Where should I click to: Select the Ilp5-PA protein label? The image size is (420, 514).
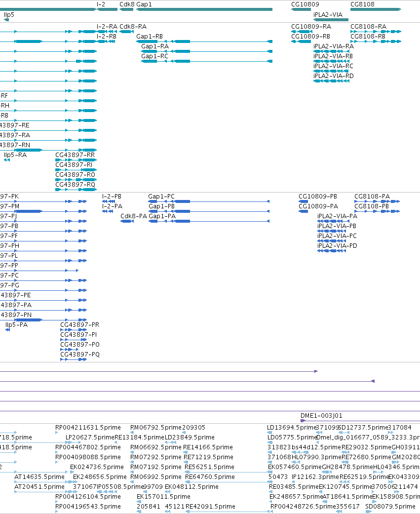(x=17, y=324)
